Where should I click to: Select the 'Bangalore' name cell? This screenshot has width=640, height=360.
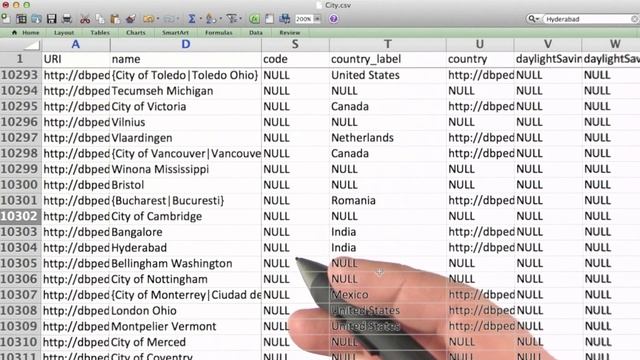pos(186,232)
